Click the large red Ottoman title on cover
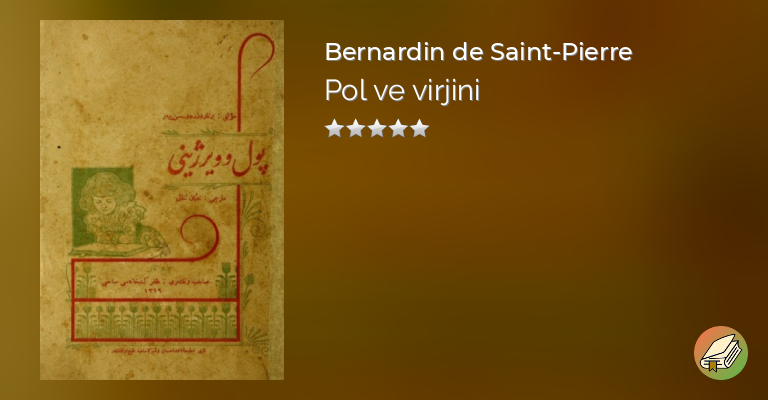Screen dimensions: 768x400 click(x=218, y=160)
